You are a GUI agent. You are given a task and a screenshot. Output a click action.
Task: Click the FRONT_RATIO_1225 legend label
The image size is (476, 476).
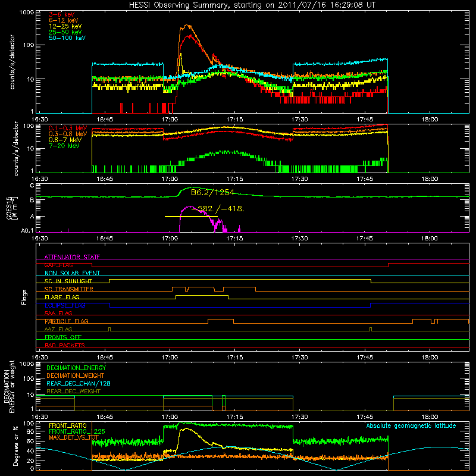pyautogui.click(x=77, y=431)
